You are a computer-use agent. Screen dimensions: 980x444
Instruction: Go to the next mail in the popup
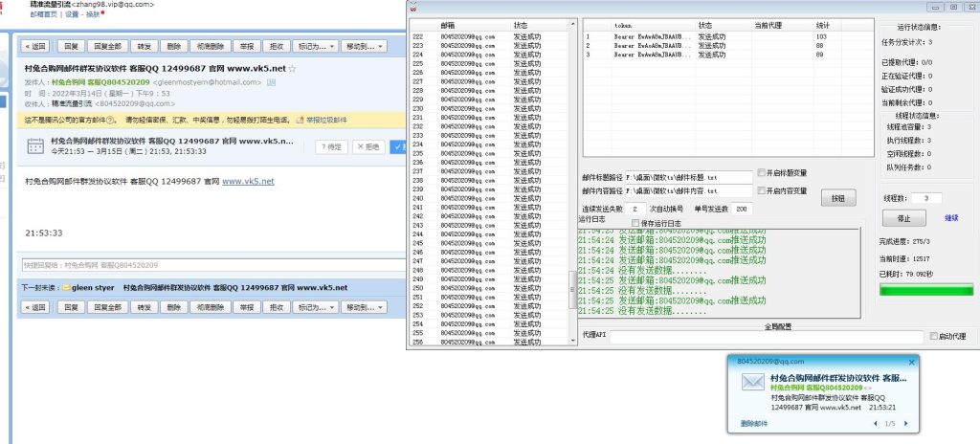(x=906, y=423)
